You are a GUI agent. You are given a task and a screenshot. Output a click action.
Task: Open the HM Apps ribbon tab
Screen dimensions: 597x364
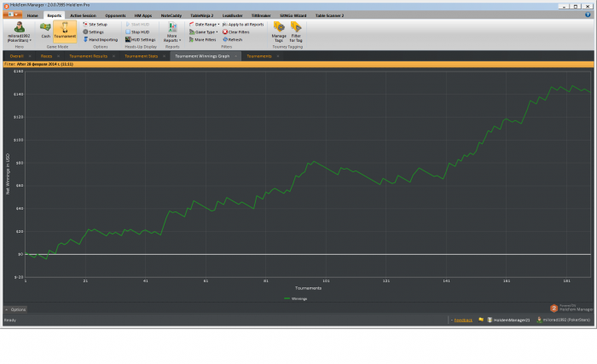[143, 15]
